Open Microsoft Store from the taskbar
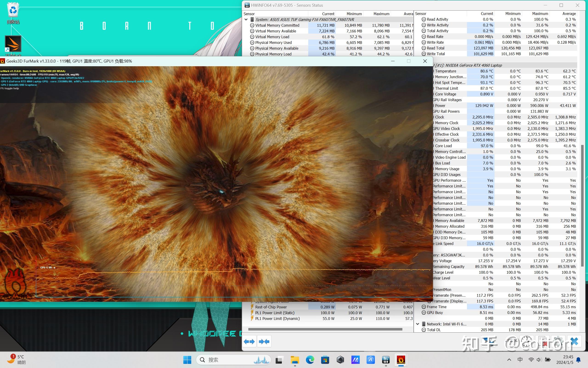The height and width of the screenshot is (368, 588). (325, 360)
